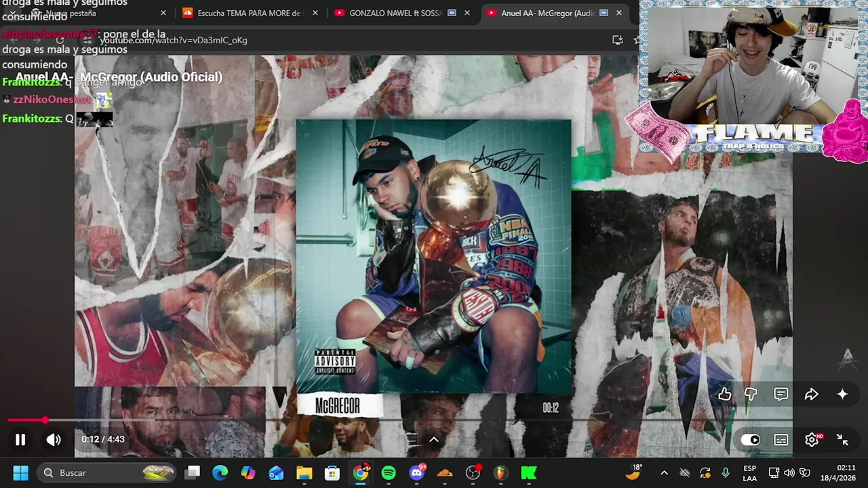The width and height of the screenshot is (868, 488).
Task: Exit full screen mode
Action: tap(842, 440)
